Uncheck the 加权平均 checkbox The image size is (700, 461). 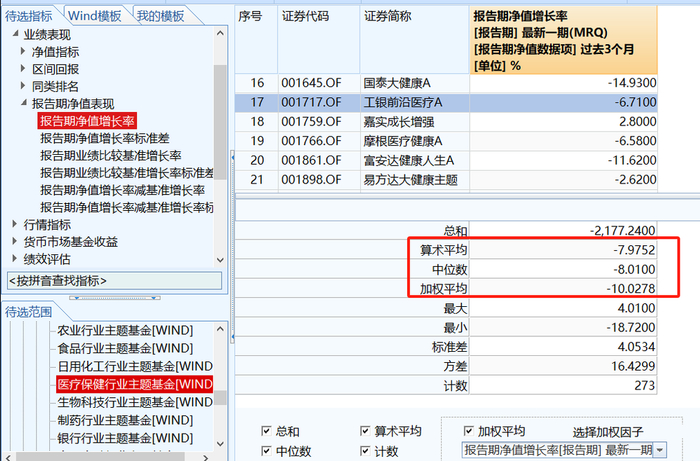pos(468,431)
